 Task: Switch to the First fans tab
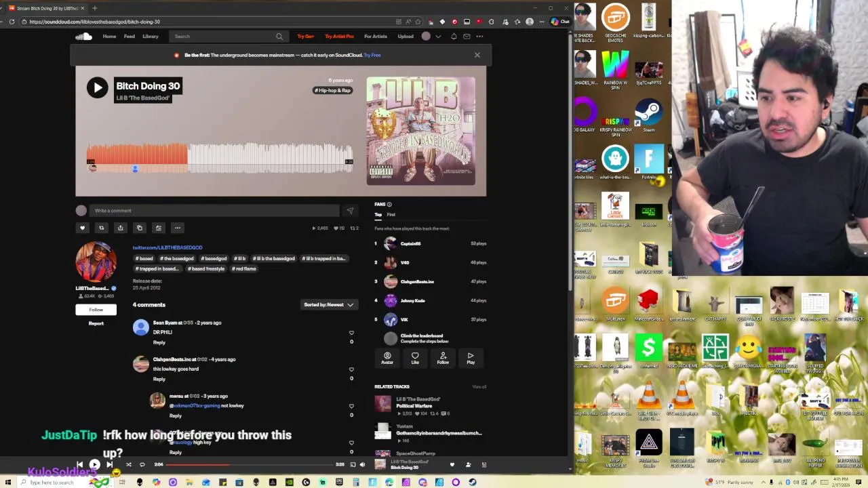391,215
